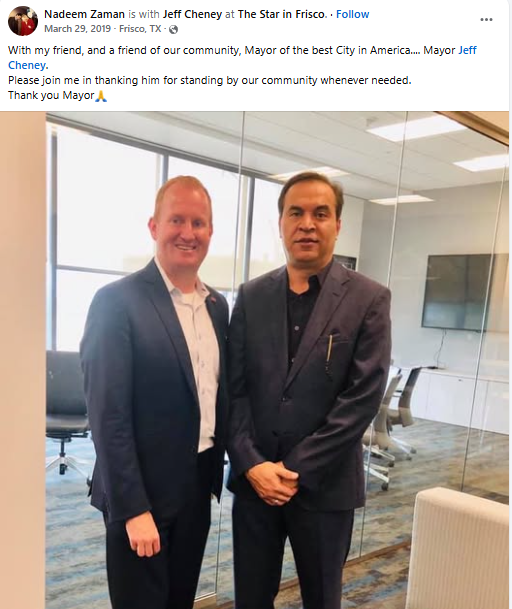Open Nadeem Zaman's profile from author name
The height and width of the screenshot is (609, 512).
(x=84, y=14)
